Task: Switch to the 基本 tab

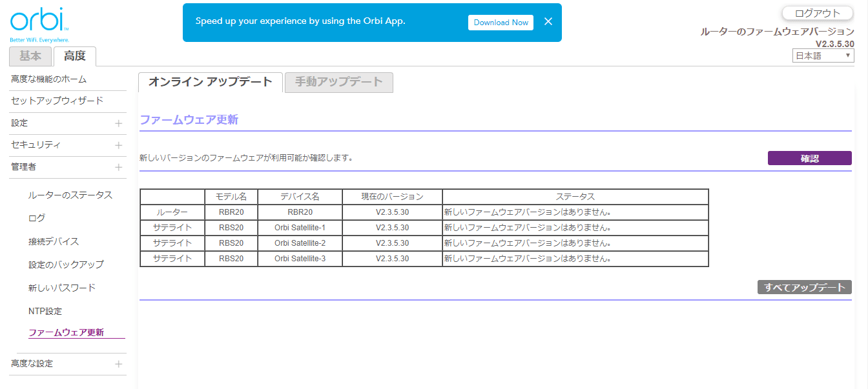Action: click(30, 56)
